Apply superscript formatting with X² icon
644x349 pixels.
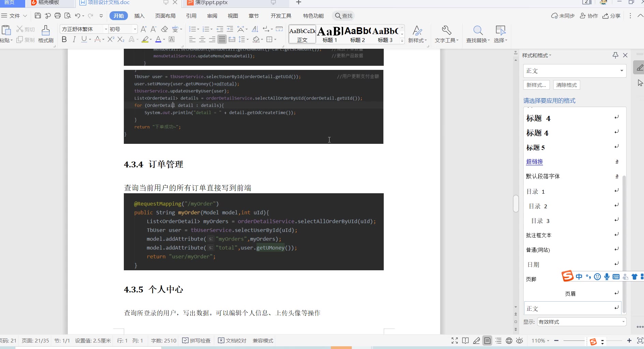(111, 40)
